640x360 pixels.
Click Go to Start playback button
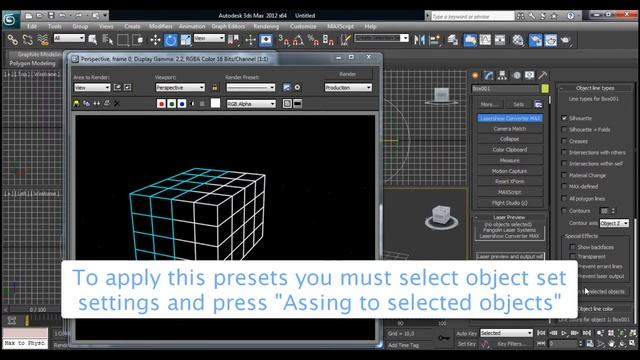[541, 333]
